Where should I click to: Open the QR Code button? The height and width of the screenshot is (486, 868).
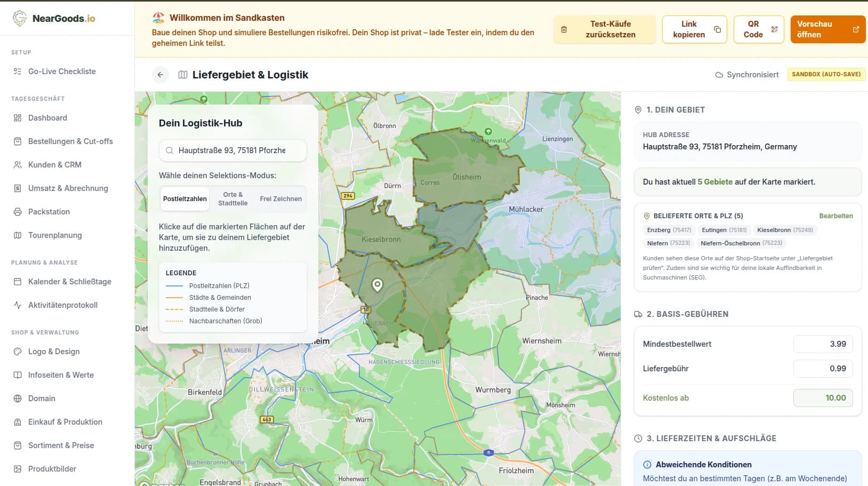pos(759,29)
